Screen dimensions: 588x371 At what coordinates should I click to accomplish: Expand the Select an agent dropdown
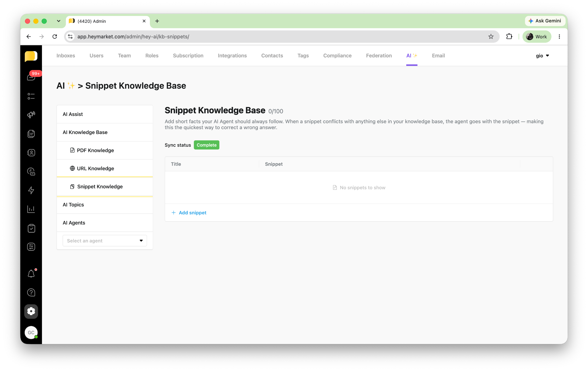105,241
